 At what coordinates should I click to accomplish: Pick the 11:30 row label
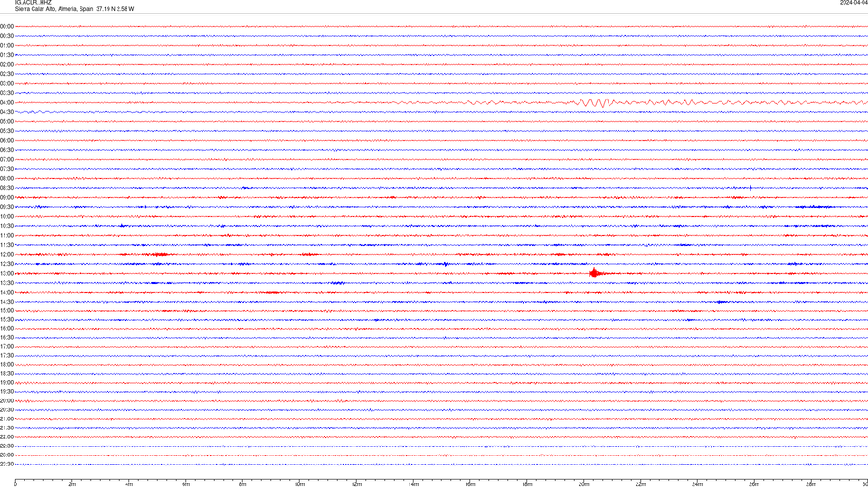tap(6, 245)
